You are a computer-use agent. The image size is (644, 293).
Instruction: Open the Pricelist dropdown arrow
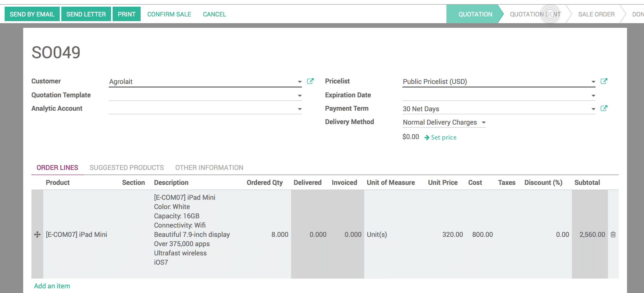pos(594,82)
